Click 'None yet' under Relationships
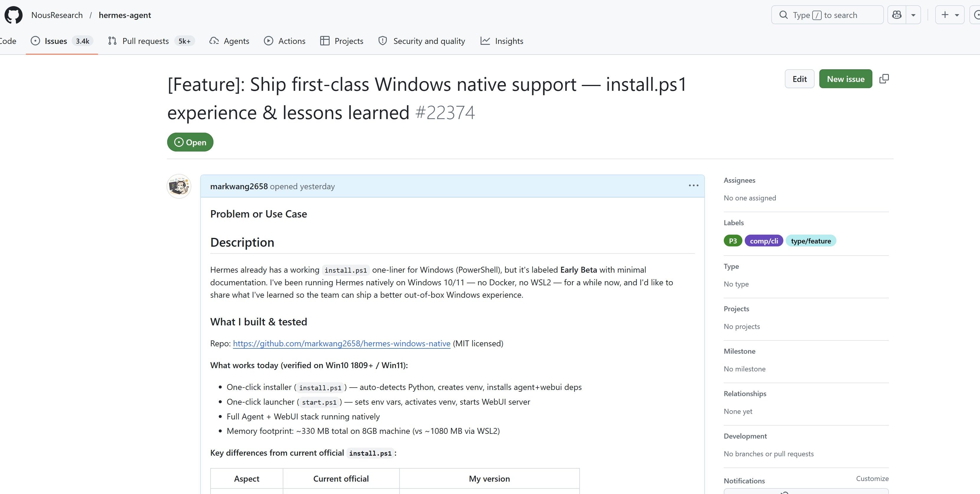980x494 pixels. pos(738,411)
